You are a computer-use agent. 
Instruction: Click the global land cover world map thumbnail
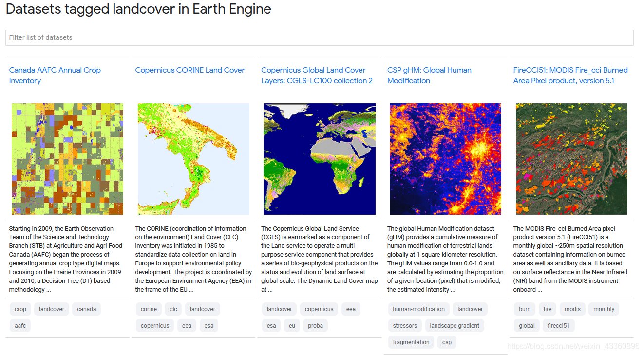[x=320, y=159]
